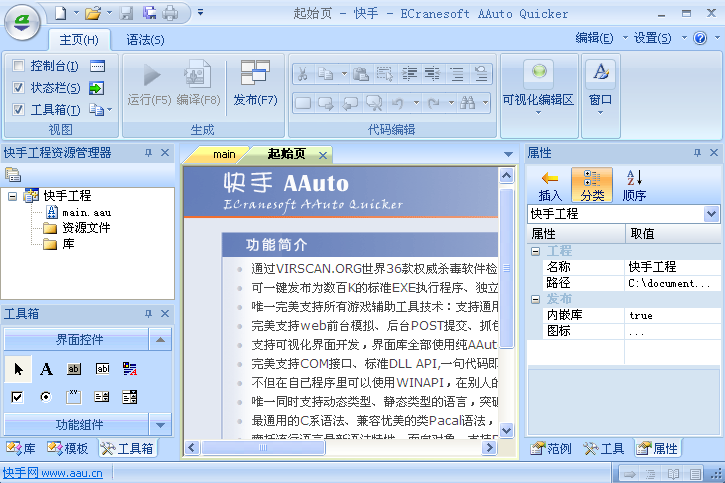Sort properties with the 顺序 A-Z icon

tap(634, 178)
